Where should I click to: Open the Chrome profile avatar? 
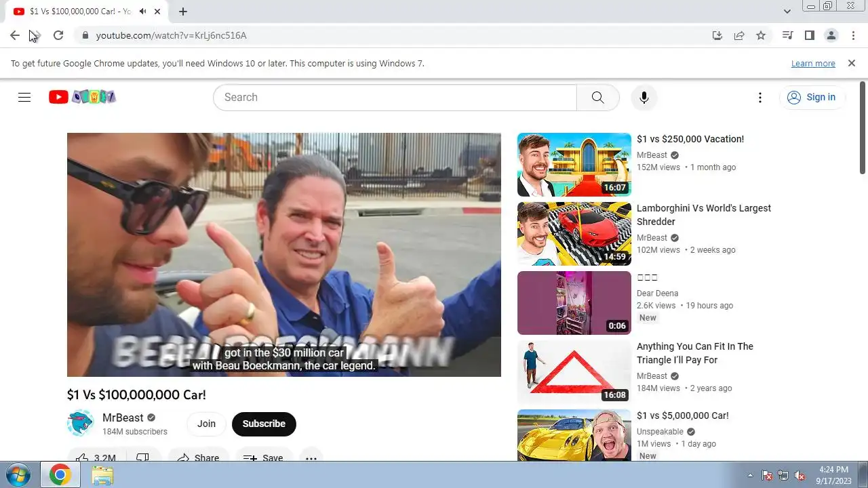pyautogui.click(x=831, y=35)
